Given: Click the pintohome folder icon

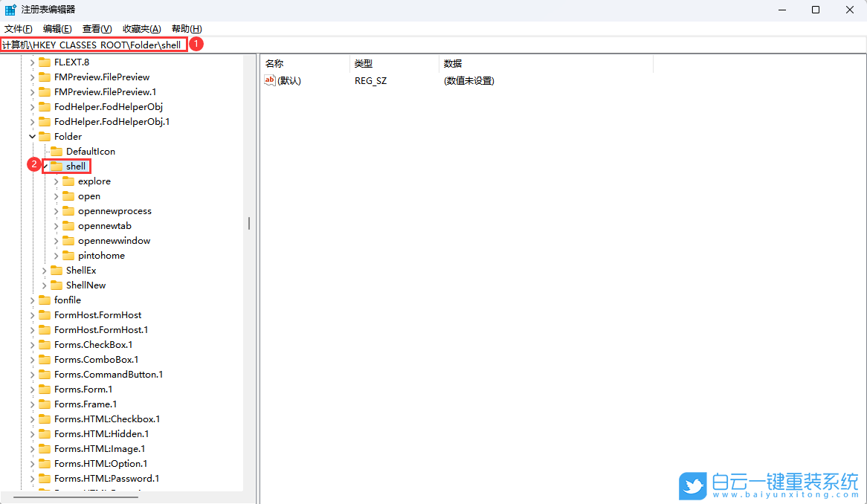Looking at the screenshot, I should (70, 255).
